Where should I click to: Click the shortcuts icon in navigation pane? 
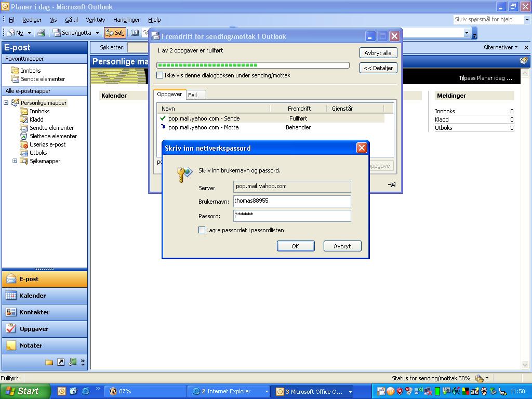click(61, 362)
